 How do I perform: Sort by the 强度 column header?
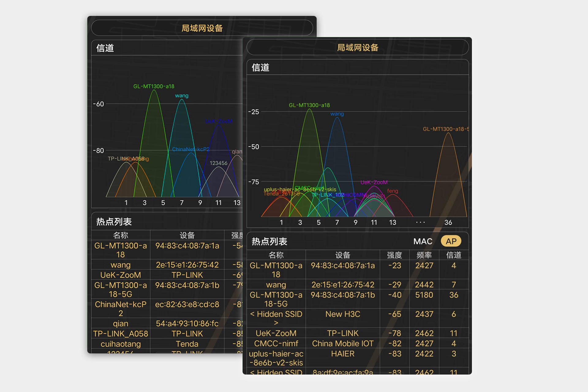[x=394, y=255]
